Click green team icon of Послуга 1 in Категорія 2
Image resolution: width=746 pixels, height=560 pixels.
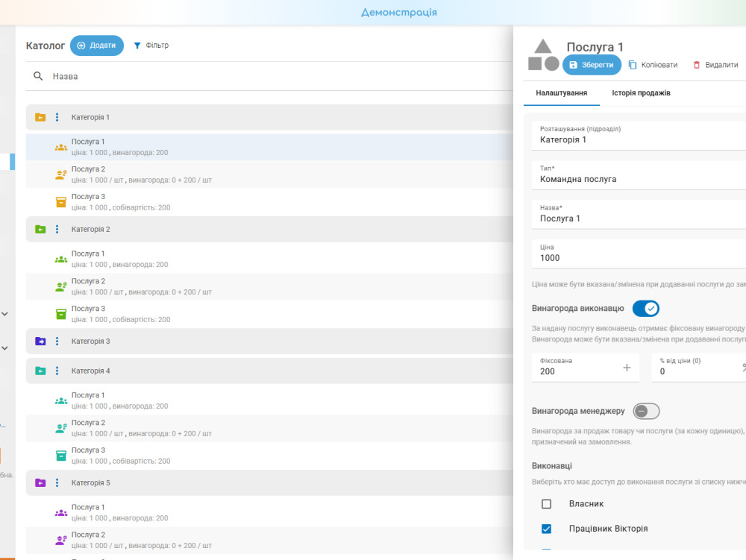(x=61, y=259)
